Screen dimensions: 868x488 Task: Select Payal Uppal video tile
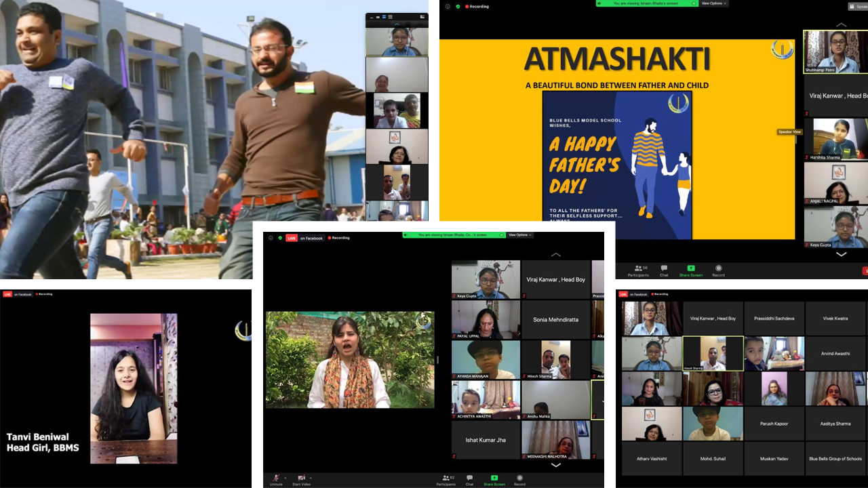point(486,320)
